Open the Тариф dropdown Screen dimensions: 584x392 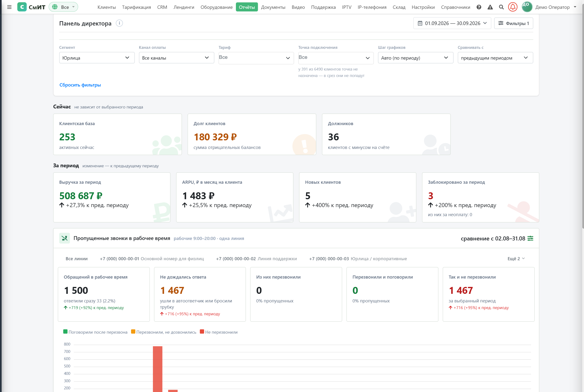256,58
